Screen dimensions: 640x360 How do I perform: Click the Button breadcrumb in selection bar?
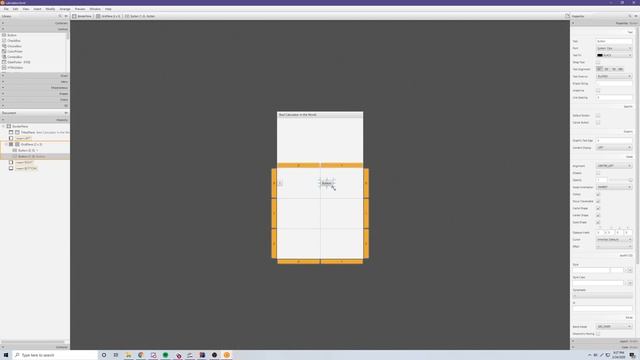coord(140,16)
